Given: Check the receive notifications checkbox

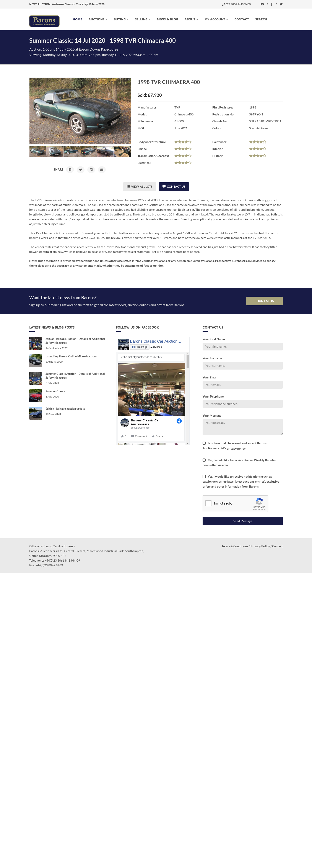Looking at the screenshot, I should [204, 477].
